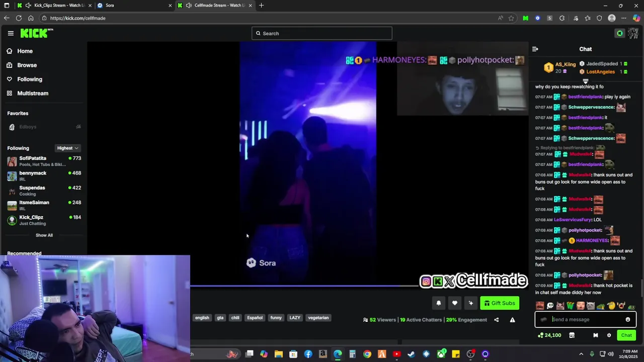Toggle the Edboys favorite hide icon

pyautogui.click(x=78, y=127)
